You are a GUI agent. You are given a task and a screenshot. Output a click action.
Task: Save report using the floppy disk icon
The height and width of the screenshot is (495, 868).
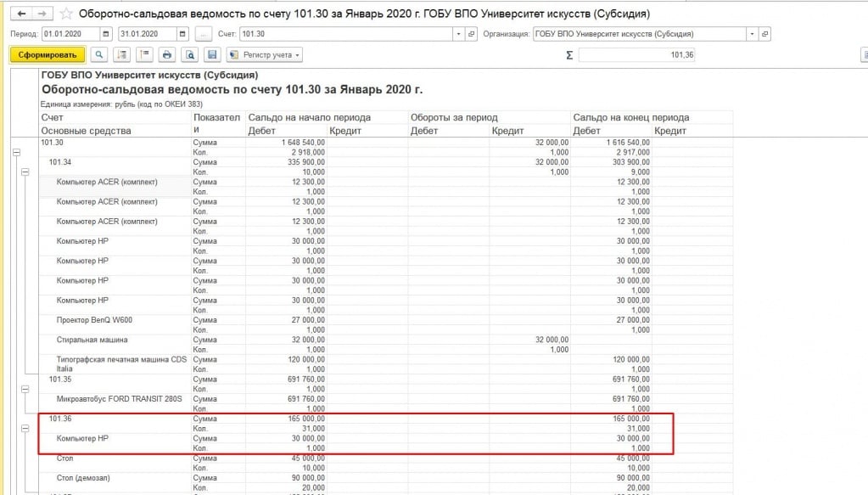point(212,55)
